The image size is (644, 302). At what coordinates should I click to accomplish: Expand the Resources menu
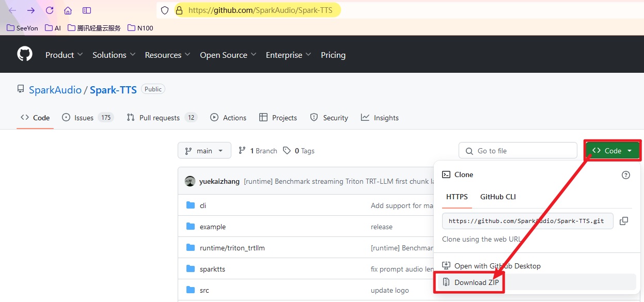(167, 55)
